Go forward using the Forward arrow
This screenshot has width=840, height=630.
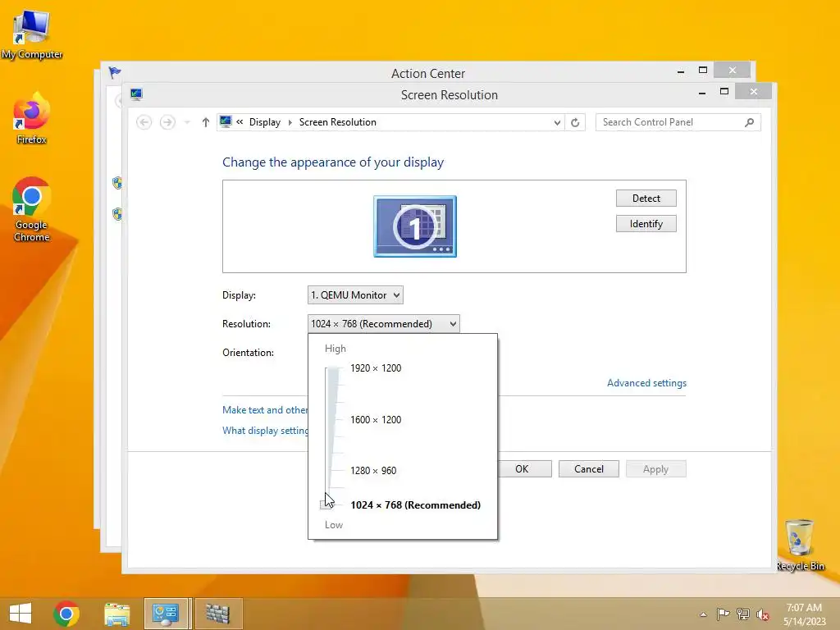point(167,122)
